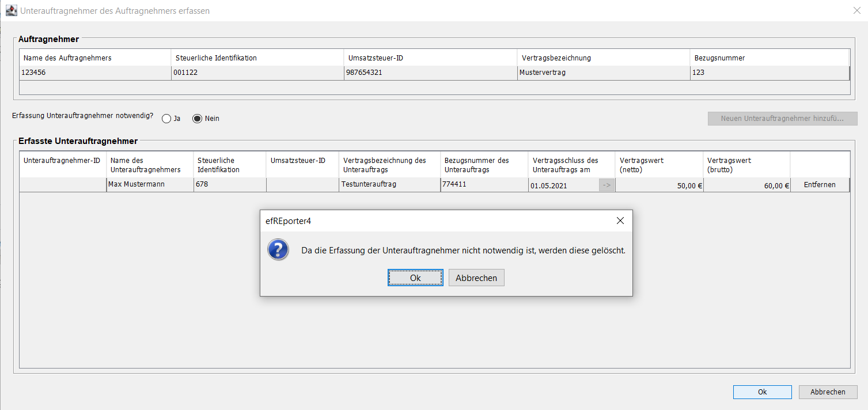Remove Max Mustermann via Entfernen
868x410 pixels.
pyautogui.click(x=820, y=185)
